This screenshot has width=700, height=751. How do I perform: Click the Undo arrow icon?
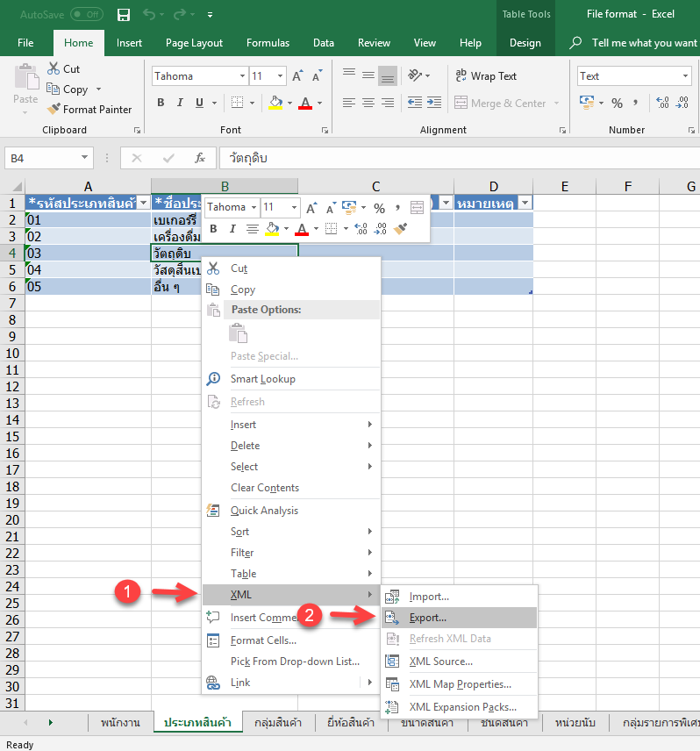(x=149, y=15)
